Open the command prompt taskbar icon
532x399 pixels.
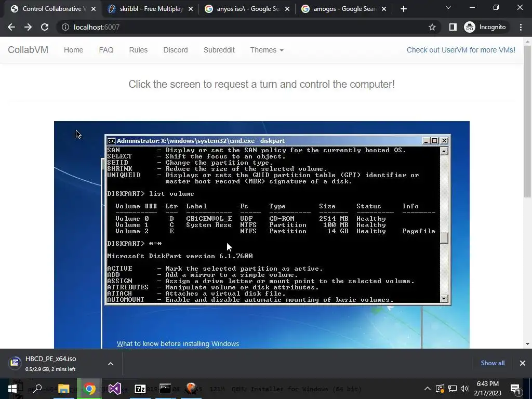[x=165, y=389]
